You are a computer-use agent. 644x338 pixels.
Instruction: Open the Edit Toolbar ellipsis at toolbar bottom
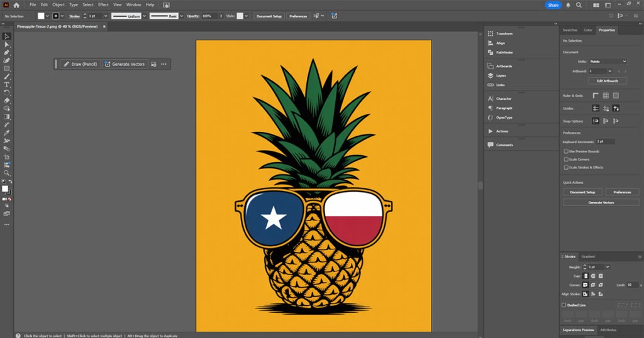pyautogui.click(x=6, y=225)
